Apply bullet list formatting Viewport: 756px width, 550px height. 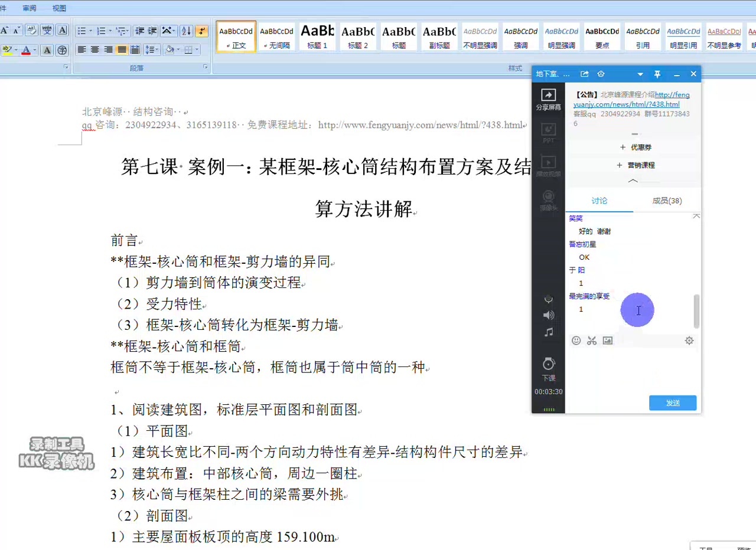click(x=82, y=31)
